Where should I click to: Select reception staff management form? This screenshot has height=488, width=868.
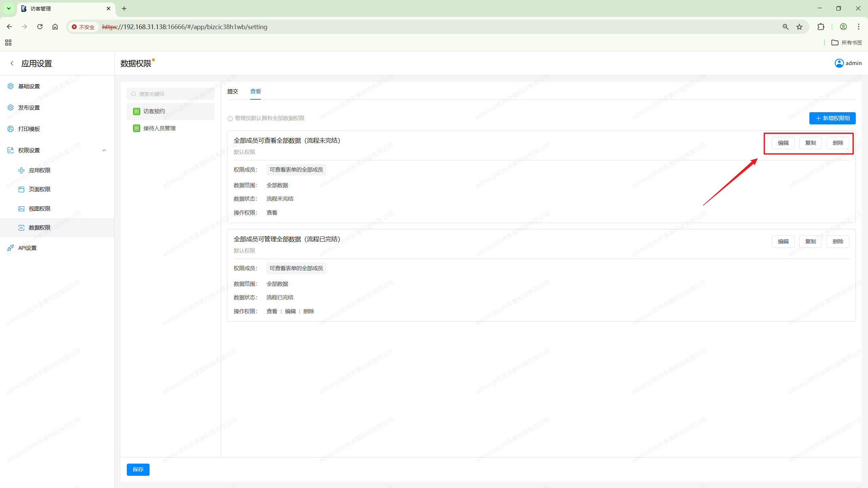(x=159, y=128)
